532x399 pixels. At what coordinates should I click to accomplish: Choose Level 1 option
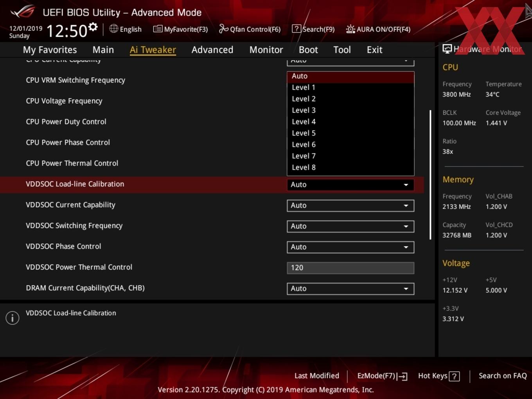pyautogui.click(x=350, y=88)
